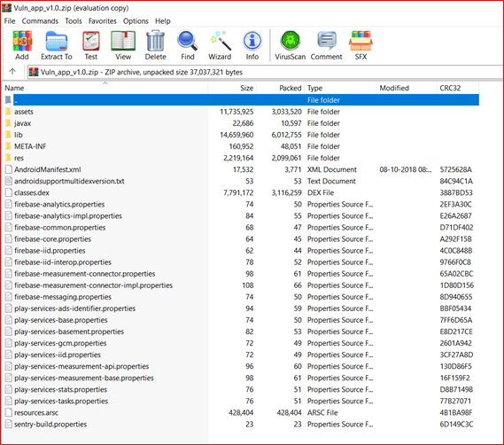This screenshot has height=445, width=504.
Task: Select play-services-measurement-api.properties row
Action: 241,366
